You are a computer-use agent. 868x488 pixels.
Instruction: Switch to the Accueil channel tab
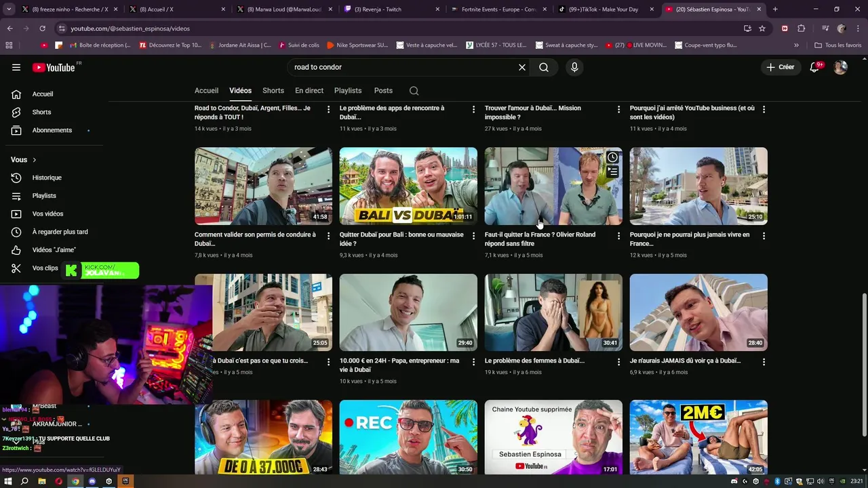[206, 91]
